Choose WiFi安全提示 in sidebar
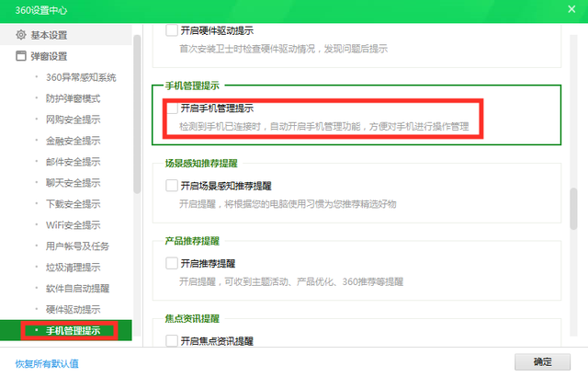Viewport: 588px width, 377px height. [x=73, y=224]
